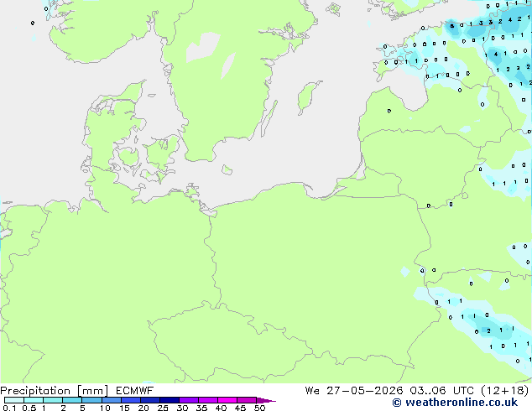
Task: Click the legend label '0.5'
Action: tap(29, 408)
